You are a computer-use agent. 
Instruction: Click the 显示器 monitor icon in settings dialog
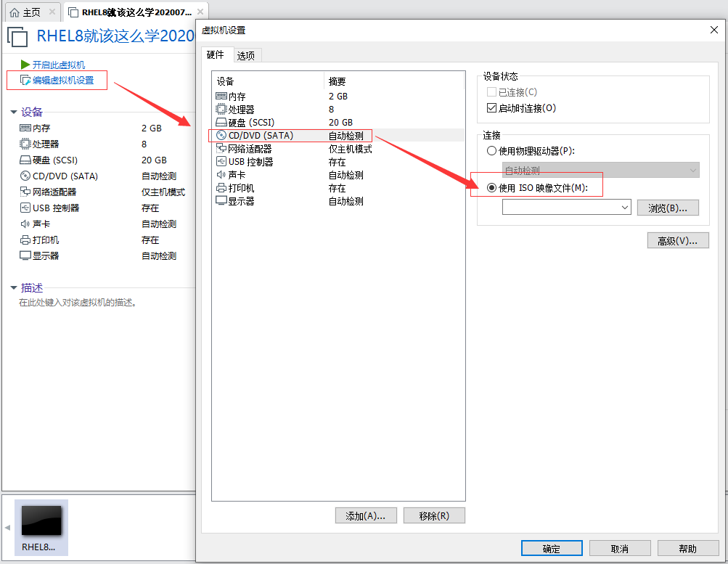[x=221, y=201]
